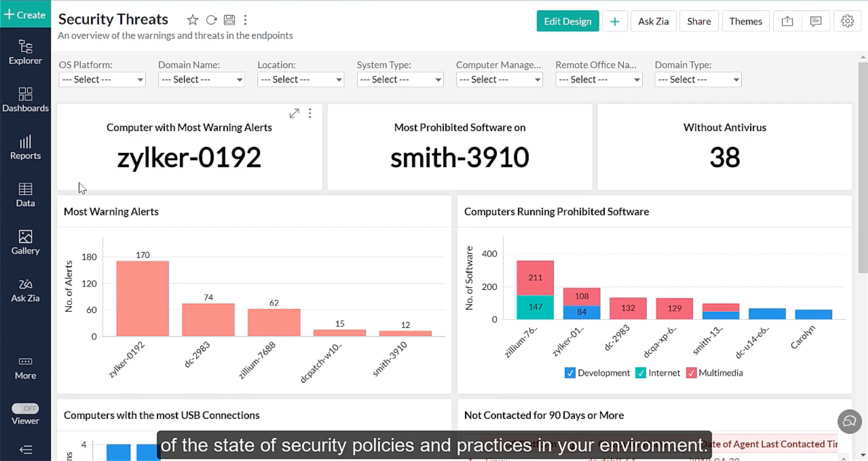
Task: Open the OS Platform dropdown
Action: [x=102, y=79]
